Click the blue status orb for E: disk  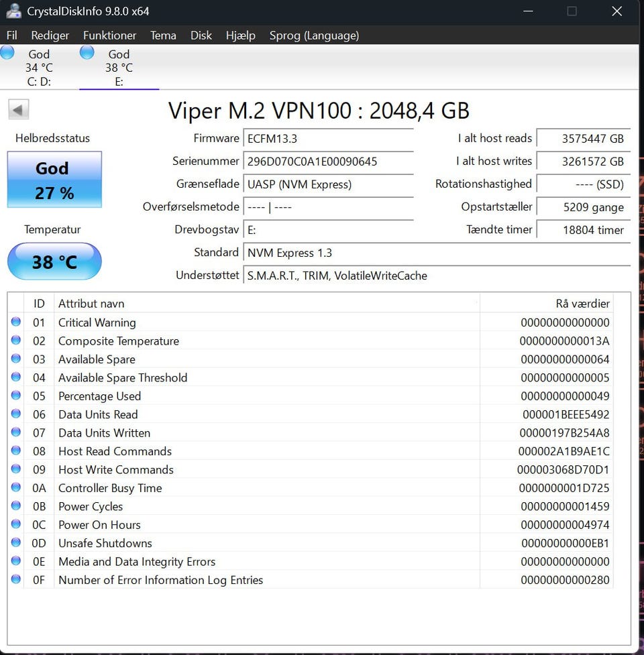87,53
